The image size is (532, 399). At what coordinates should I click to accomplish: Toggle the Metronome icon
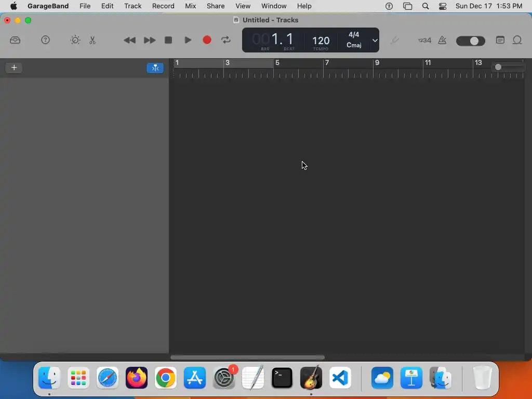(x=442, y=41)
